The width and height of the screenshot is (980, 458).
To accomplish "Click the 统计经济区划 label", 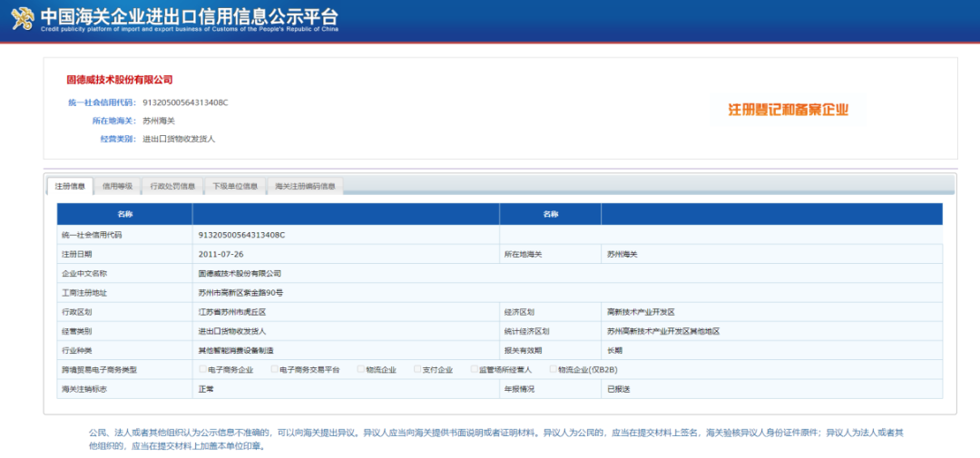I will tap(527, 331).
